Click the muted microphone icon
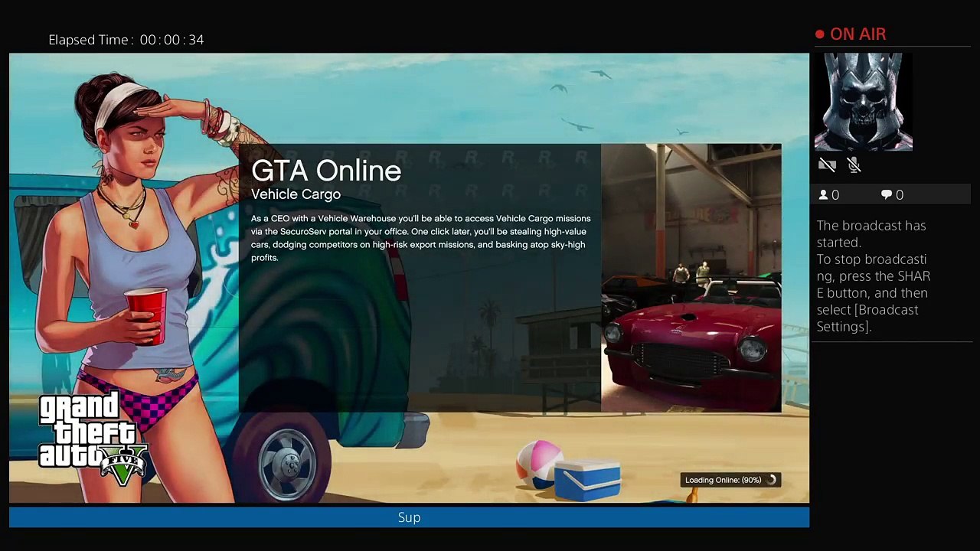 tap(854, 165)
